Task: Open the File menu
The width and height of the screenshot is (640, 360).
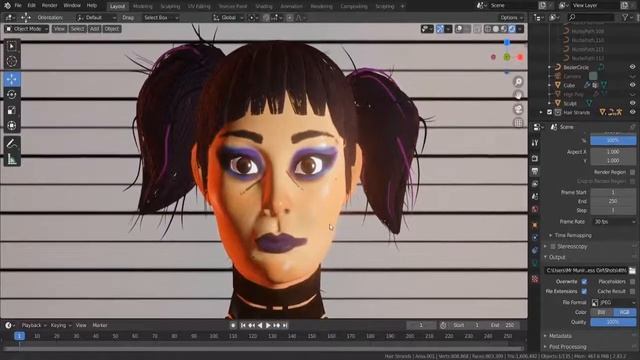Action: click(x=18, y=6)
